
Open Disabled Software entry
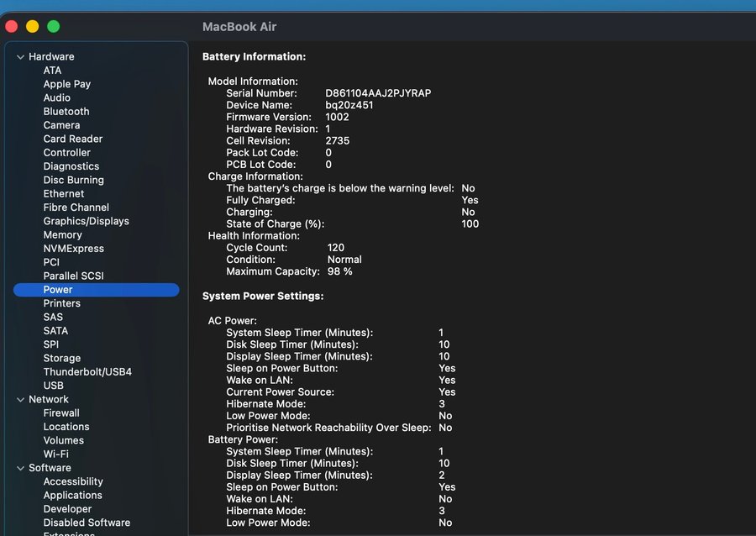87,523
